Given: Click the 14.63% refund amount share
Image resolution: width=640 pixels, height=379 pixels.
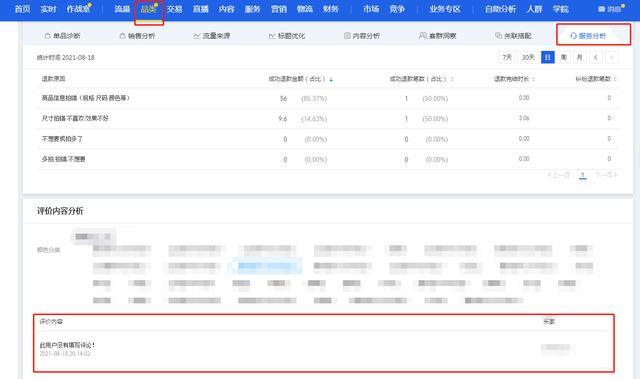Looking at the screenshot, I should pyautogui.click(x=314, y=119).
